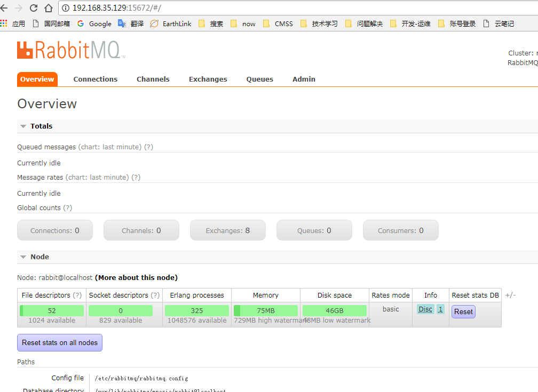Open the now bookmark folder
Image resolution: width=538 pixels, height=392 pixels.
click(x=243, y=23)
